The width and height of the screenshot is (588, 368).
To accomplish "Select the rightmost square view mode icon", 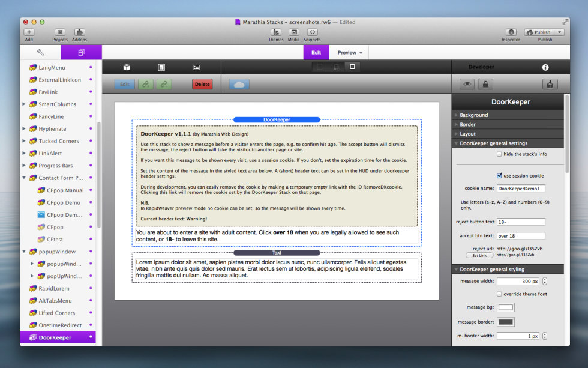I will pos(352,67).
